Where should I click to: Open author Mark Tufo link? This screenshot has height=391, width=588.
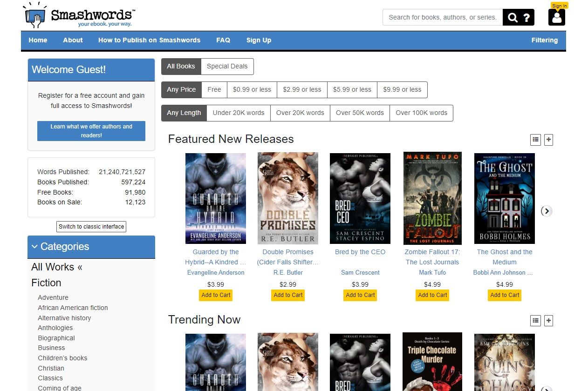(432, 272)
